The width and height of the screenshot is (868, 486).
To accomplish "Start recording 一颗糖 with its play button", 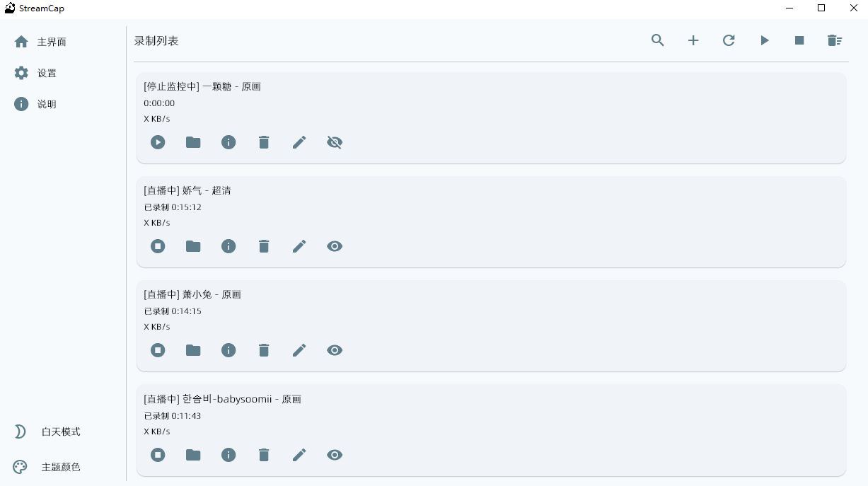I will tap(158, 142).
